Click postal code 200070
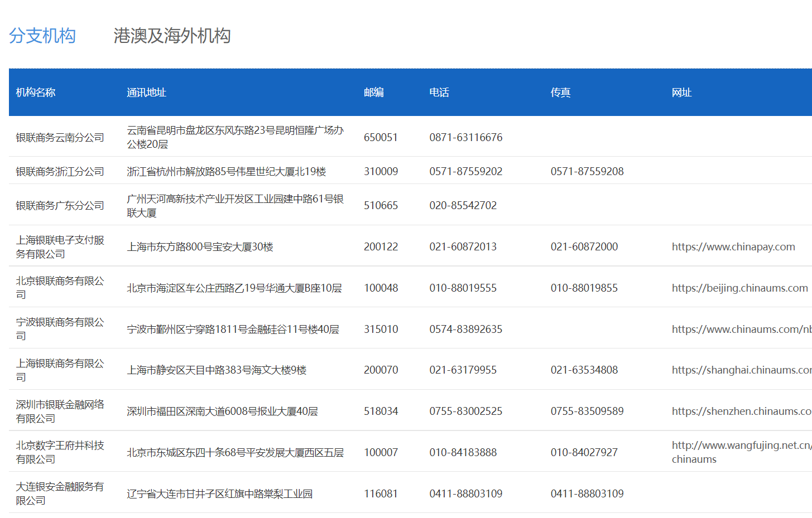812x518 pixels. pos(381,370)
